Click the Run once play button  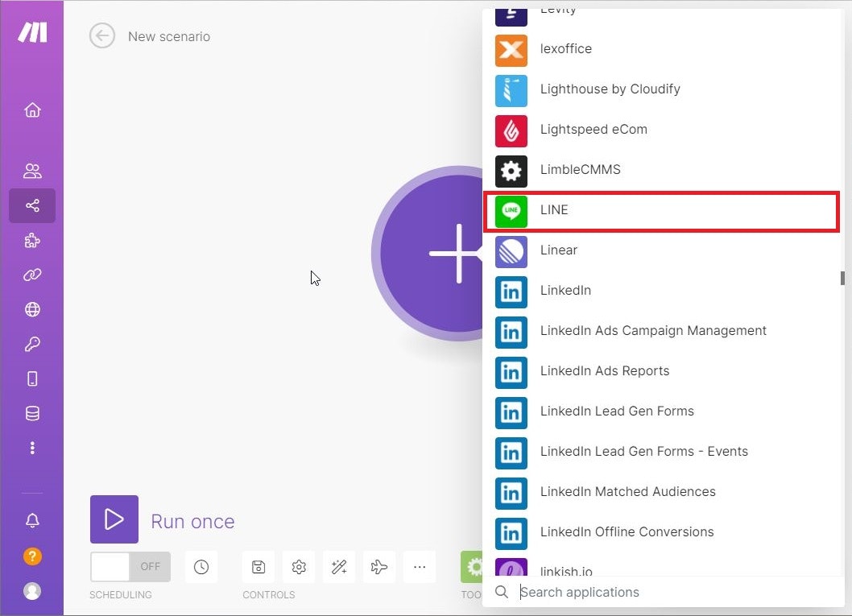114,519
